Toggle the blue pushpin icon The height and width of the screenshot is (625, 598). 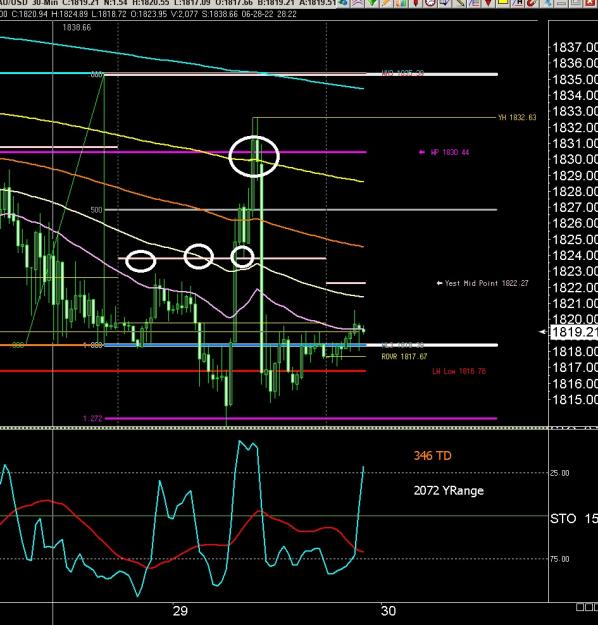point(547,3)
